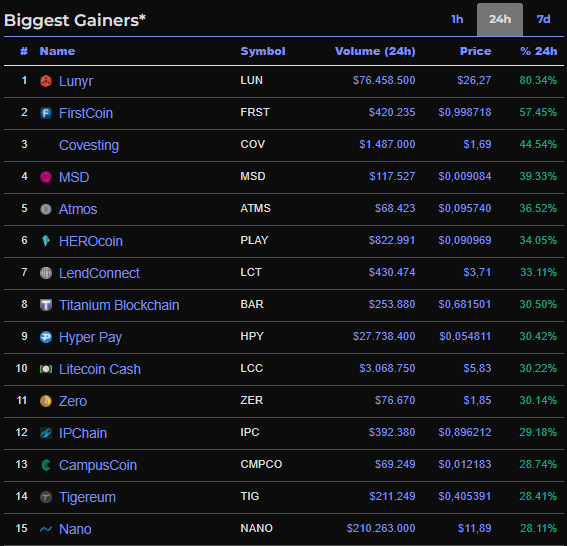Viewport: 567px width, 546px height.
Task: Open the MSD coin name link
Action: click(74, 177)
